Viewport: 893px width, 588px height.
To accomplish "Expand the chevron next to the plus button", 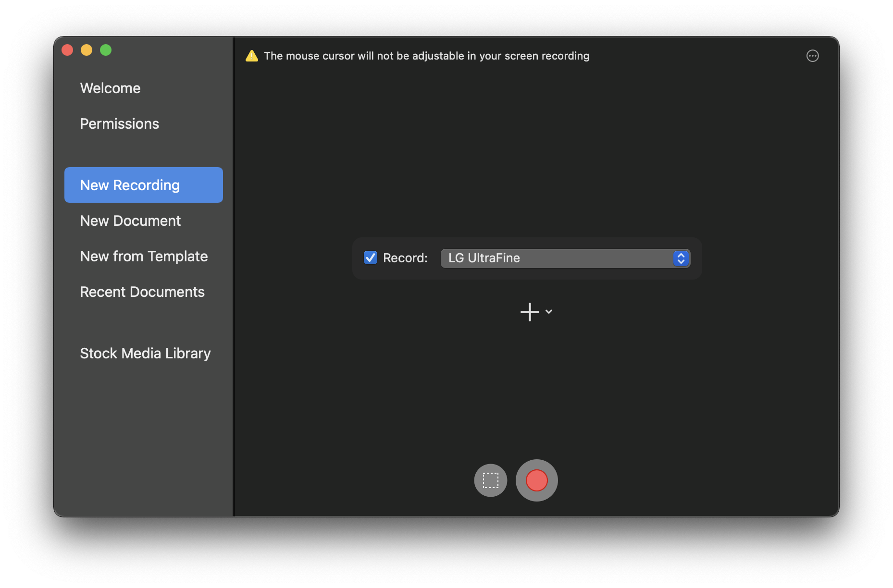I will tap(548, 312).
